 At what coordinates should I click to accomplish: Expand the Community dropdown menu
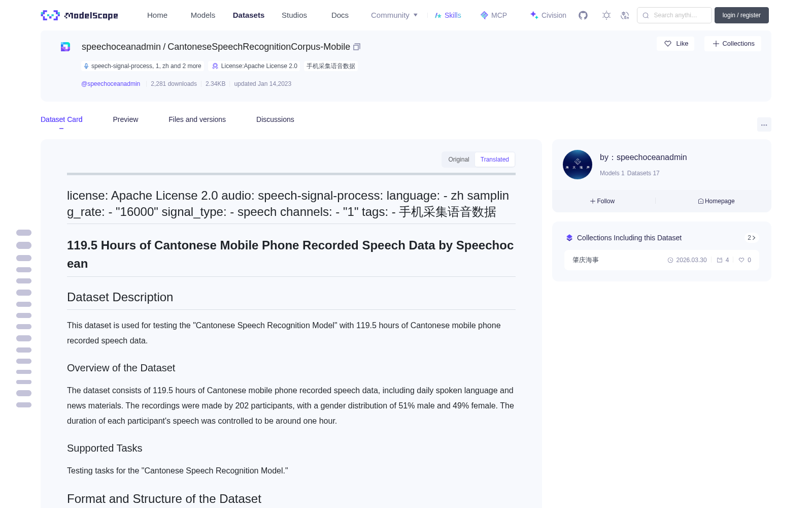tap(394, 15)
